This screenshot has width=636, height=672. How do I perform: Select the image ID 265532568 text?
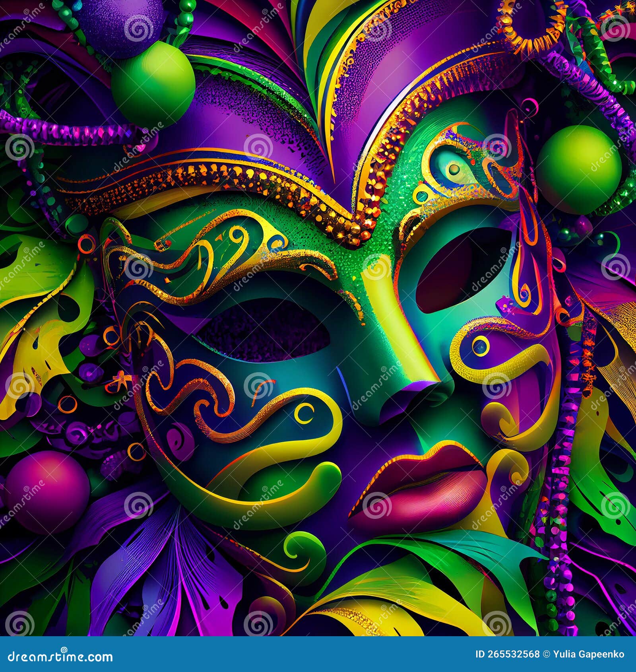coord(507,654)
